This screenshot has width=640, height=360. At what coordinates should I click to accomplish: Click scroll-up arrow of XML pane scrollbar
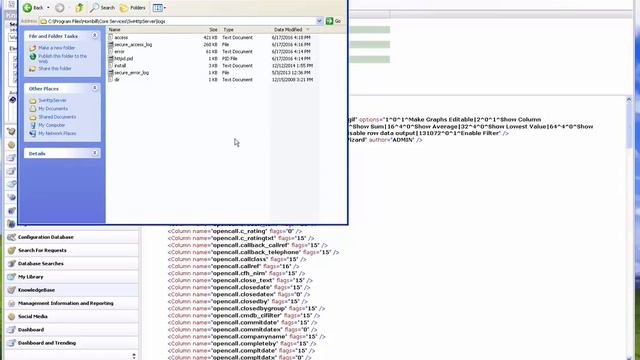(x=629, y=100)
